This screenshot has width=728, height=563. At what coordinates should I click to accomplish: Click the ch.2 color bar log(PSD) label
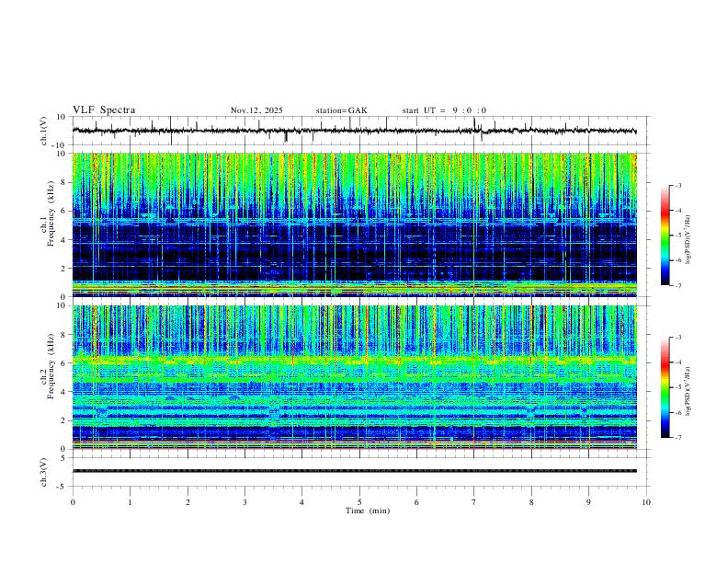(688, 391)
